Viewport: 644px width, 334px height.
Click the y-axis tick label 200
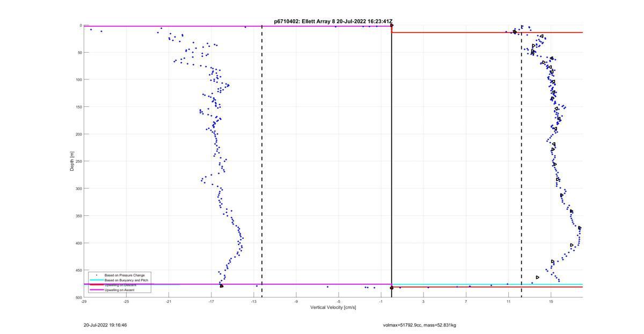tap(78, 134)
